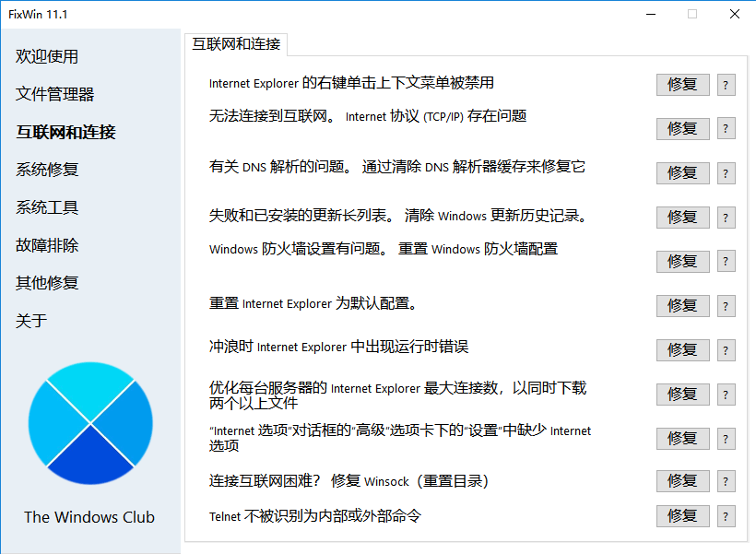756x554 pixels.
Task: Switch to the 互联网和连接 tab
Action: click(236, 43)
